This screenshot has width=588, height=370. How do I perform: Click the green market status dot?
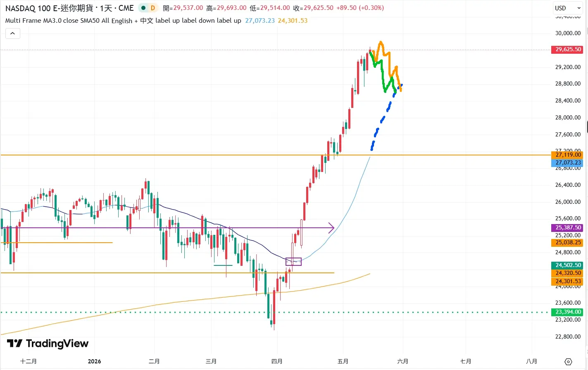coord(143,8)
